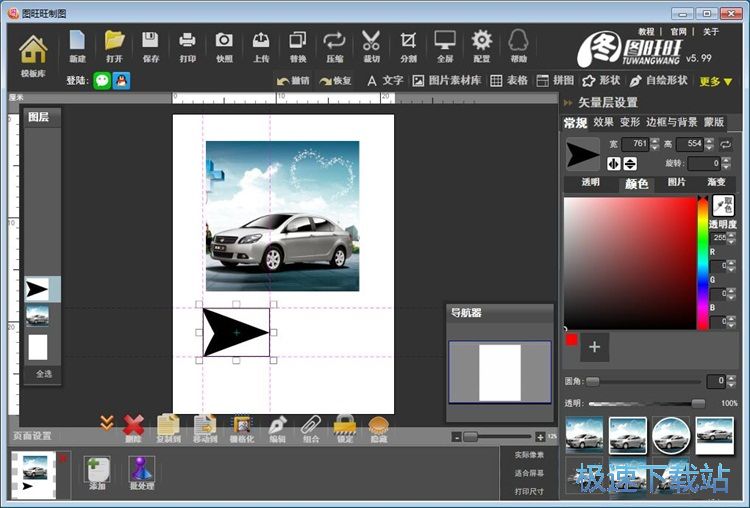Open the template library home icon
Image resolution: width=750 pixels, height=508 pixels.
(x=33, y=49)
